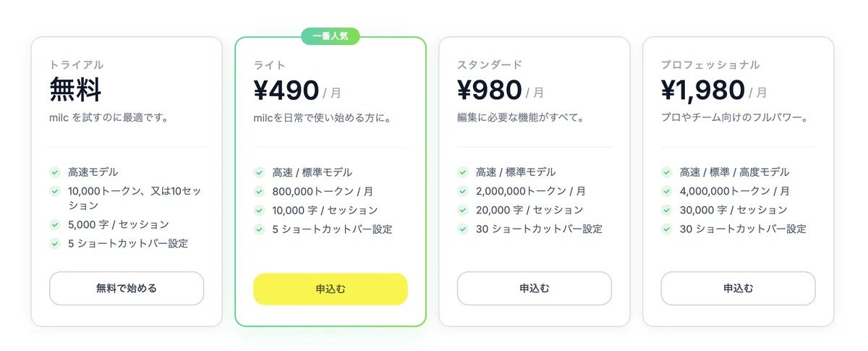Image resolution: width=868 pixels, height=351 pixels.
Task: Click checkmark beside 4,000,000トークン / 月
Action: pos(667,191)
